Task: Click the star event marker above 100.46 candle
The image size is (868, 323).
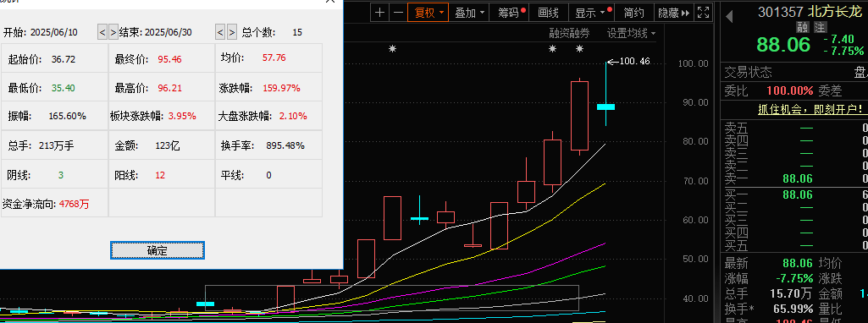Action: click(x=579, y=49)
